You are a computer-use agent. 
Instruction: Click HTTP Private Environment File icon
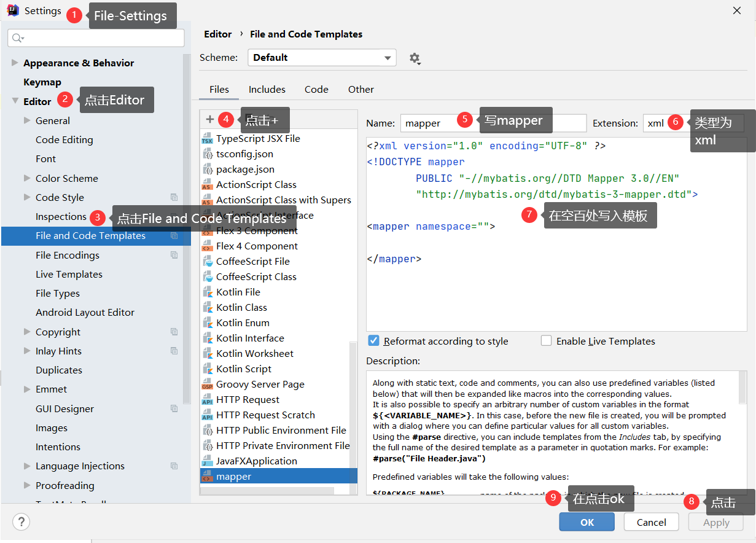click(x=207, y=446)
